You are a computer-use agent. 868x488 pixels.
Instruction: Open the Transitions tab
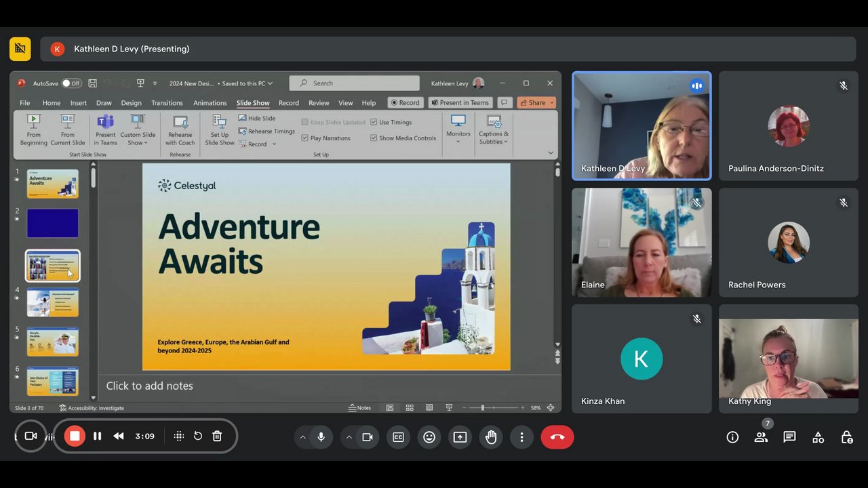[x=167, y=103]
